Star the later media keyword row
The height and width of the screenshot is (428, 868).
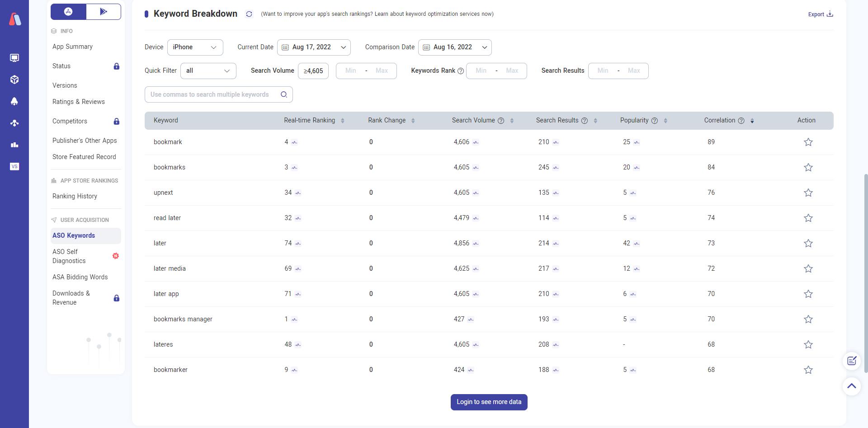808,268
